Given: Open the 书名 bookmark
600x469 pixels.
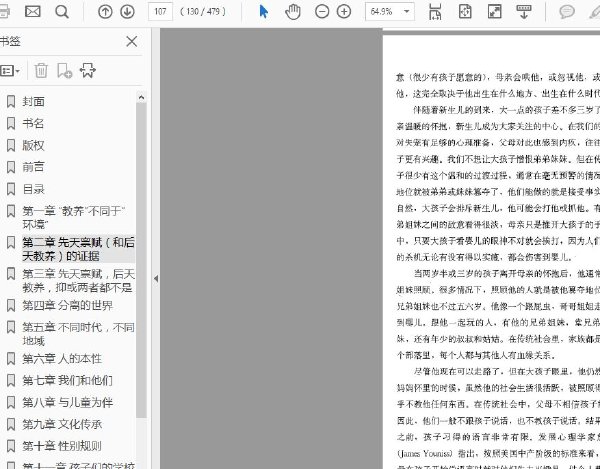Looking at the screenshot, I should coord(33,123).
